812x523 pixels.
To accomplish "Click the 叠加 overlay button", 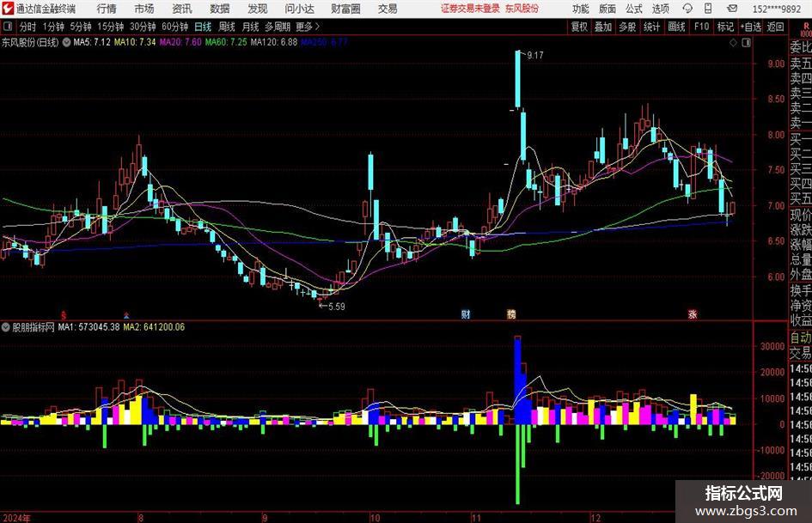I will 603,27.
